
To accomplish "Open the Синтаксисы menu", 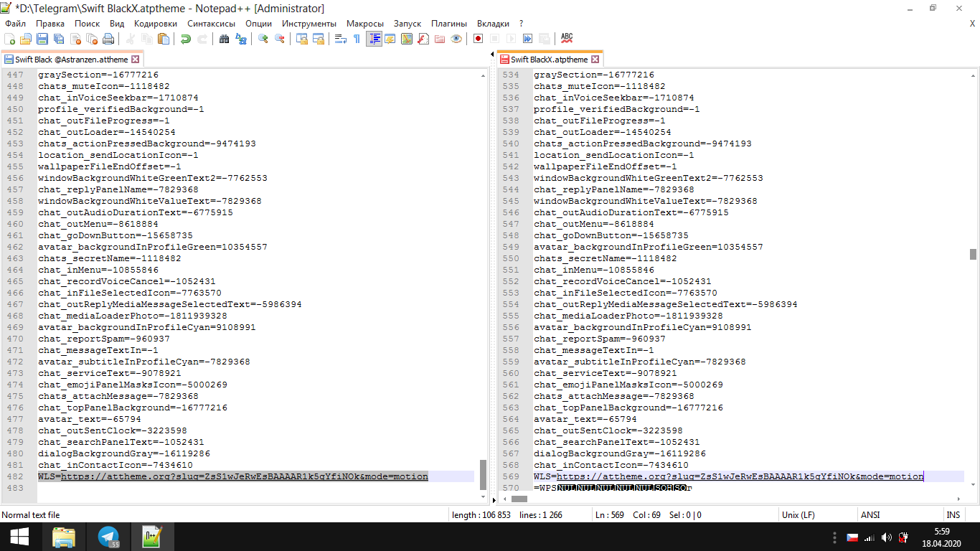I will pyautogui.click(x=212, y=24).
